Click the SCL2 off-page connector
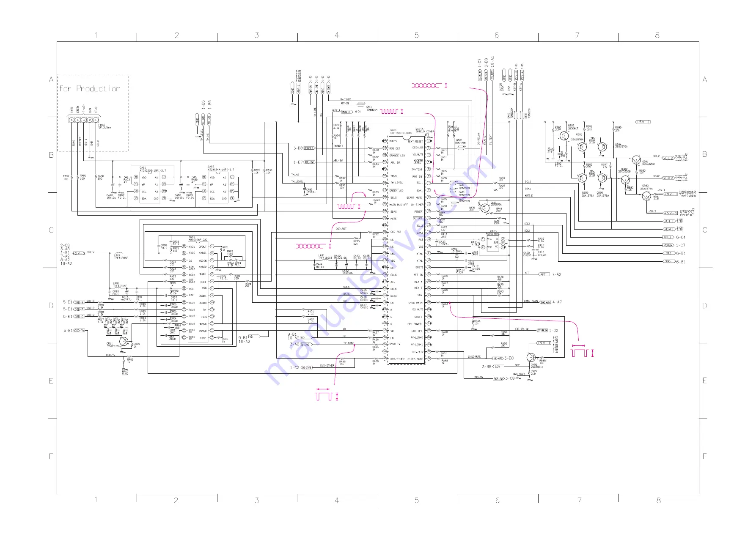 click(668, 158)
